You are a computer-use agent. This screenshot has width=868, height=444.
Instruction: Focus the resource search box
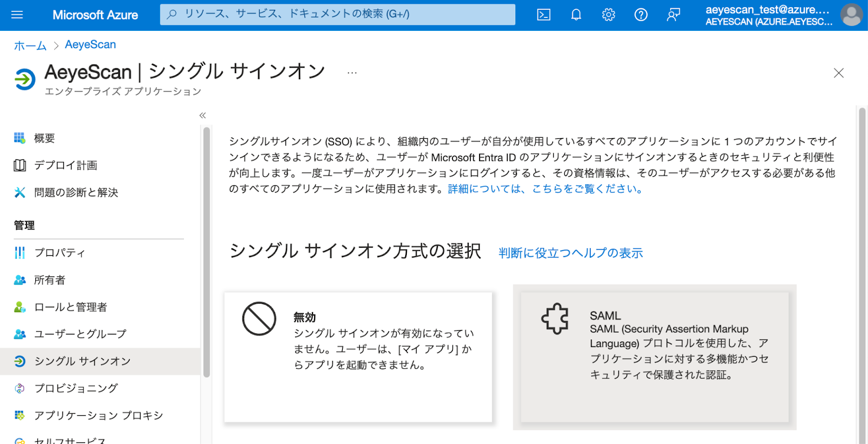click(337, 15)
